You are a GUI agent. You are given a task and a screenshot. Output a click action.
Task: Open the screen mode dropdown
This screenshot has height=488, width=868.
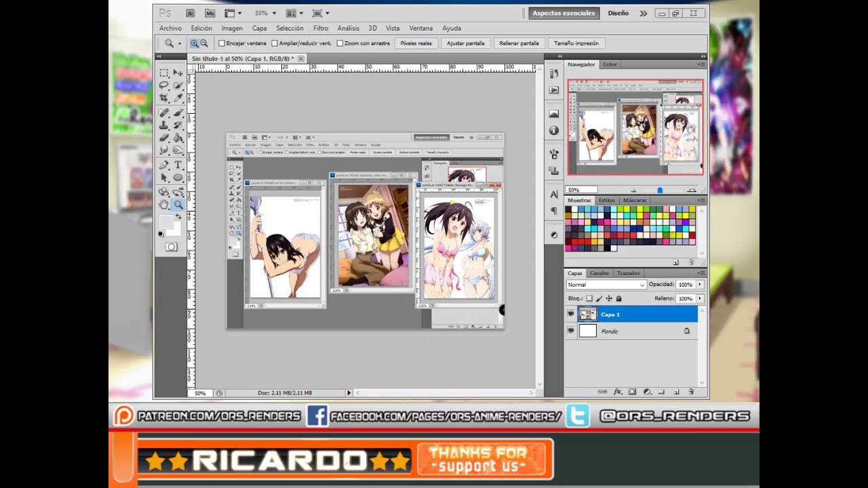click(x=320, y=13)
